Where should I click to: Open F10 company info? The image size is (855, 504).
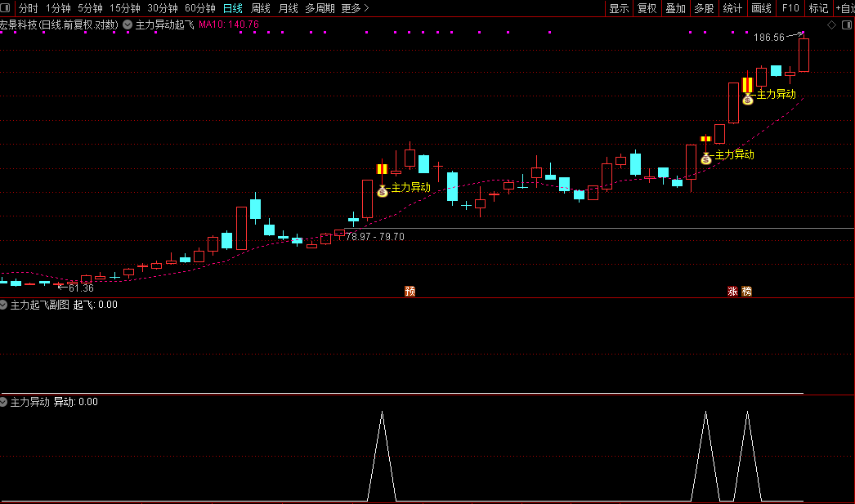[790, 8]
